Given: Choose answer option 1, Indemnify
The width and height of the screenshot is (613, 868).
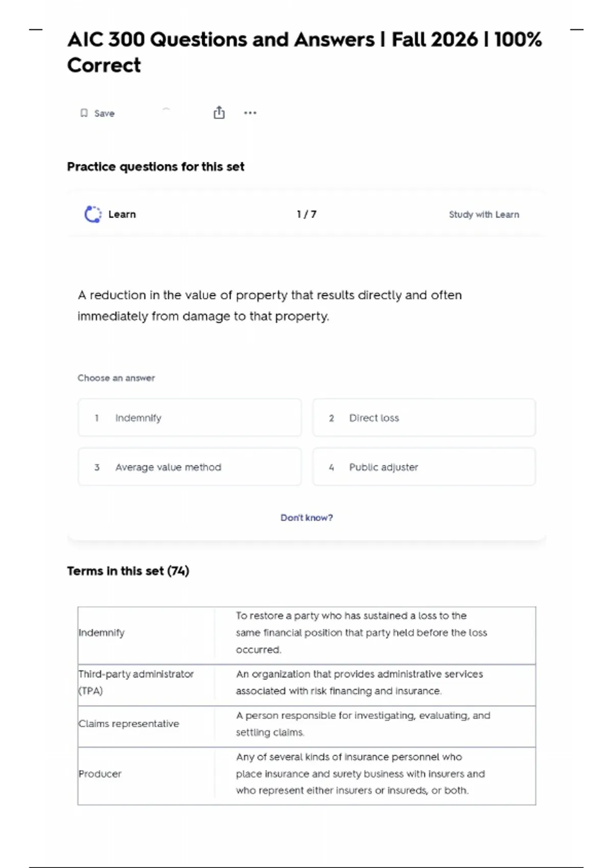Looking at the screenshot, I should (190, 418).
